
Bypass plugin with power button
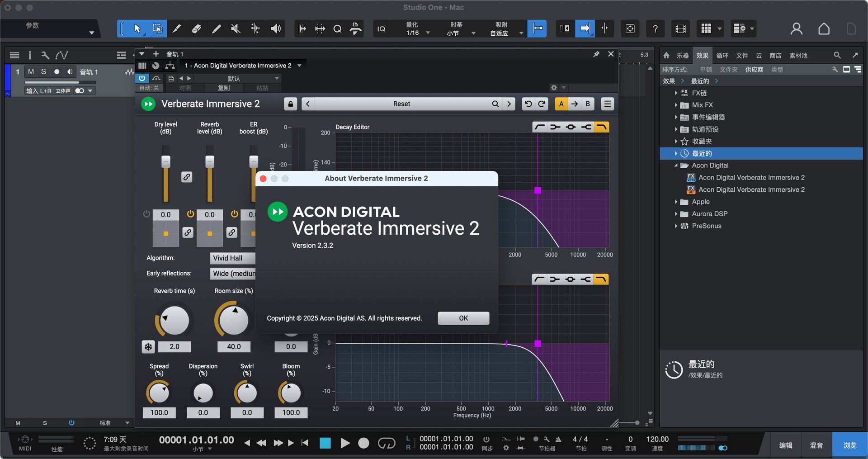click(142, 78)
